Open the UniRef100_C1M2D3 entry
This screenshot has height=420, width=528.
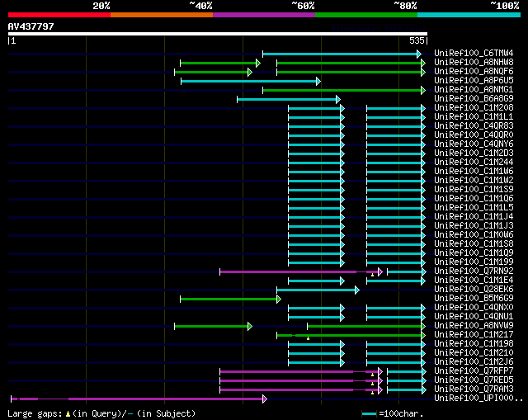(474, 153)
